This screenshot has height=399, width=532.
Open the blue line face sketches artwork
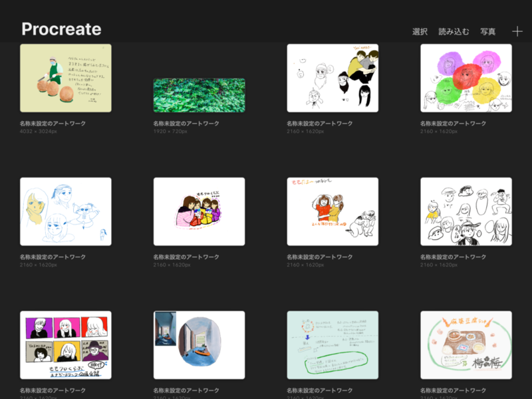click(66, 211)
